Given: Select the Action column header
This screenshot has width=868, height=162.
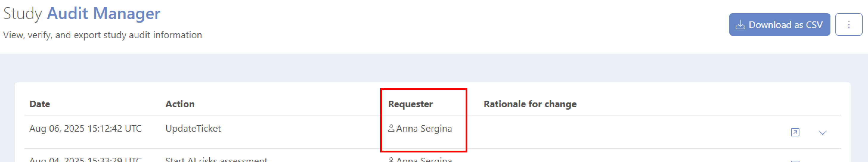Looking at the screenshot, I should click(x=180, y=104).
